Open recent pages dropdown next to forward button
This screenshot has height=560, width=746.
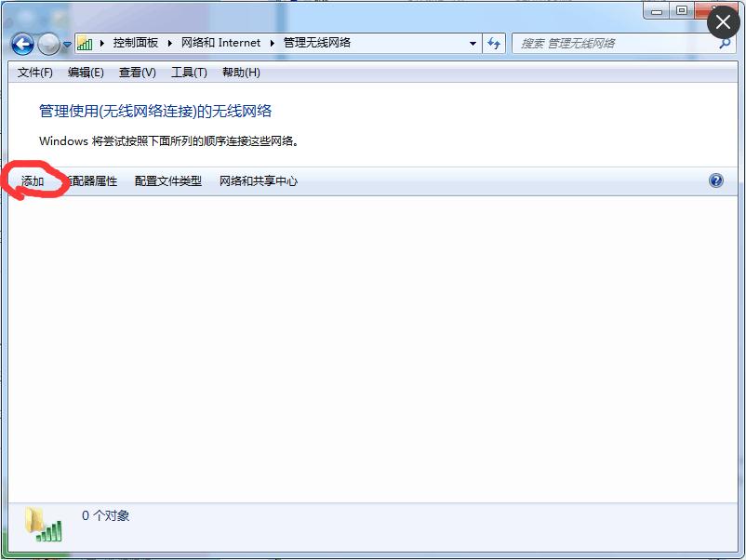[x=65, y=44]
